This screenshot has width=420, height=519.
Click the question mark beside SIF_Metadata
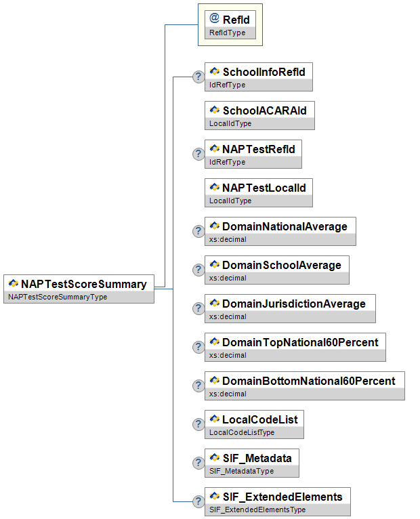point(198,463)
